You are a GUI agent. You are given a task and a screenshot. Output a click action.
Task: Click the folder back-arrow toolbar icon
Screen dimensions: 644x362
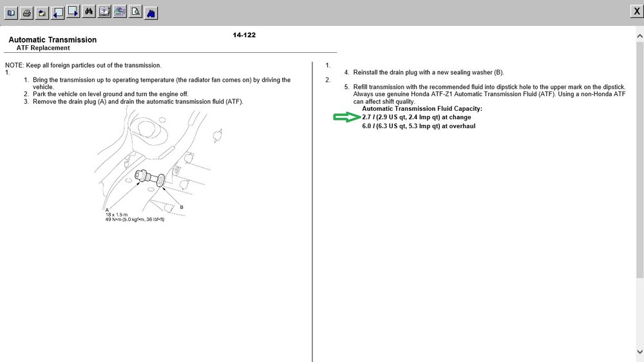pyautogui.click(x=42, y=13)
